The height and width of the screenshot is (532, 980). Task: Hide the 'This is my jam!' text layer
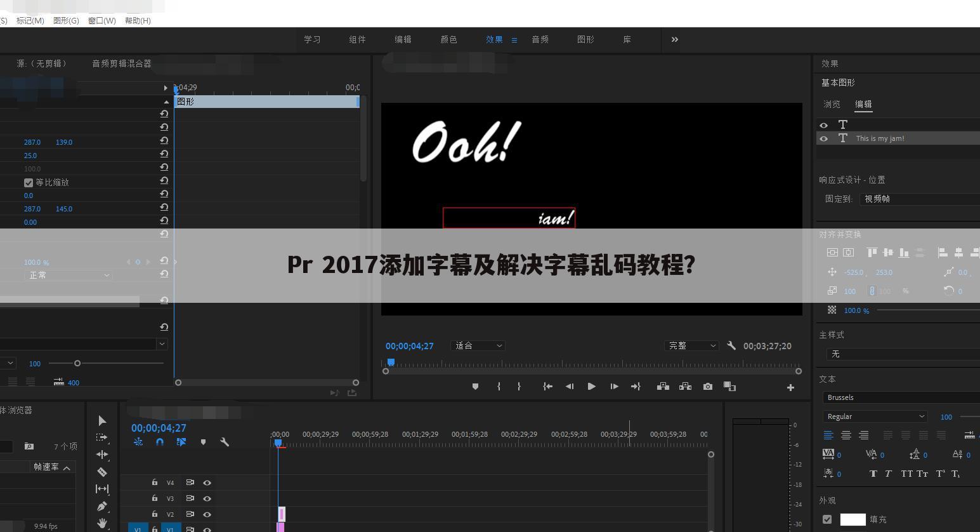point(823,138)
